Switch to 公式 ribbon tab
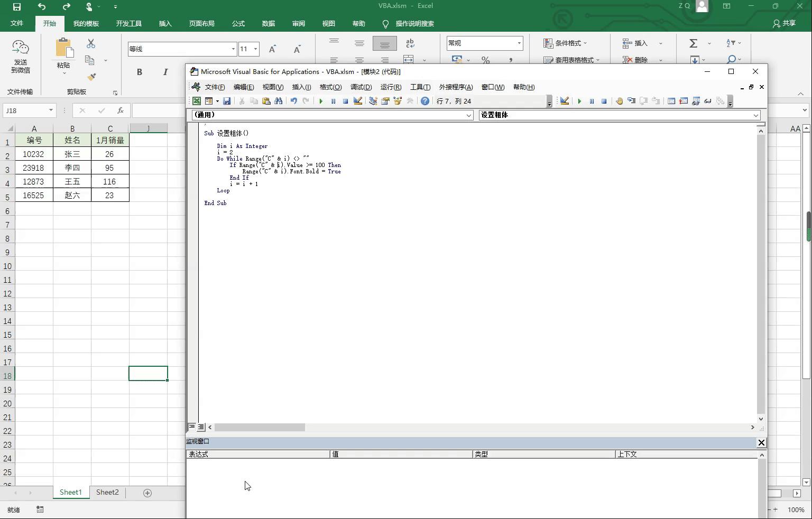Image resolution: width=812 pixels, height=519 pixels. pyautogui.click(x=238, y=24)
